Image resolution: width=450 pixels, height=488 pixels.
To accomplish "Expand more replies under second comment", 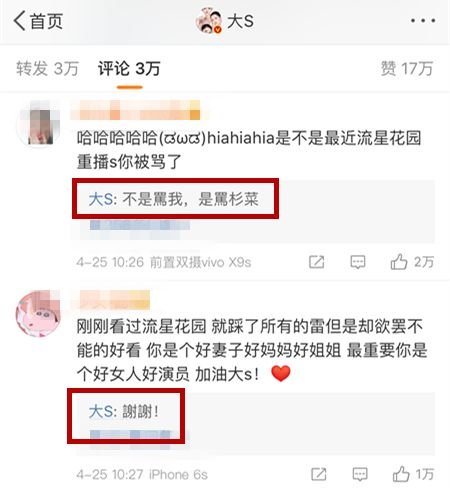I will coord(139,435).
